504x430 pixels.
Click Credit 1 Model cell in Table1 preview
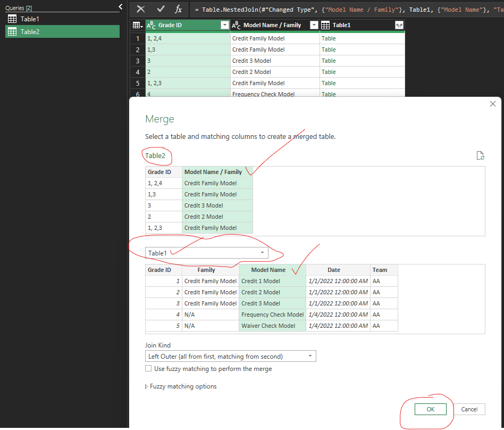pos(272,281)
